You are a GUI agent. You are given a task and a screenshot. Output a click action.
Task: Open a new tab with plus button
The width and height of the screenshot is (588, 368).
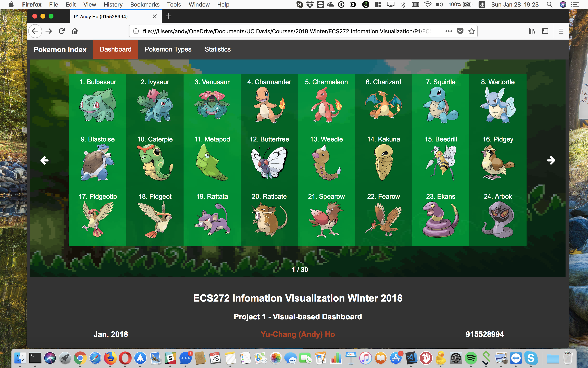click(168, 16)
